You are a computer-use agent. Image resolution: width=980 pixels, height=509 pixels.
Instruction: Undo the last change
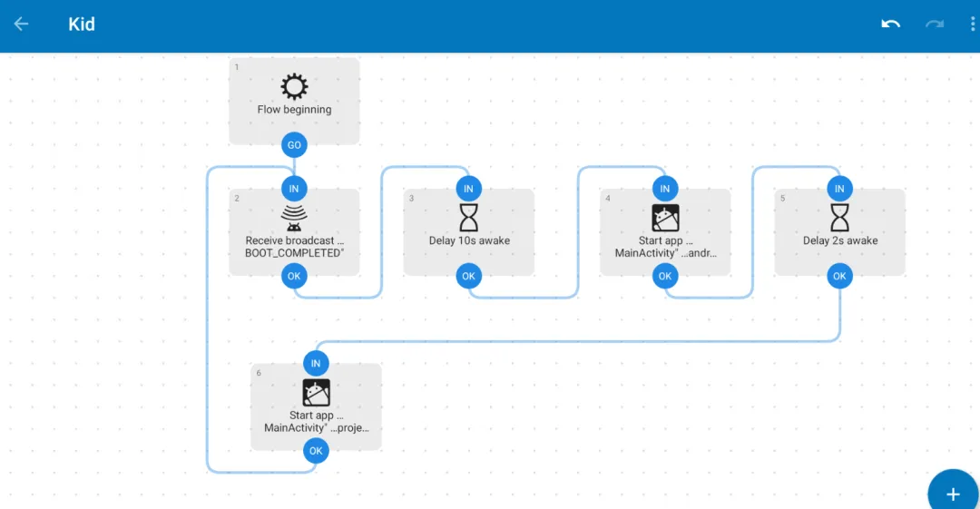(891, 24)
